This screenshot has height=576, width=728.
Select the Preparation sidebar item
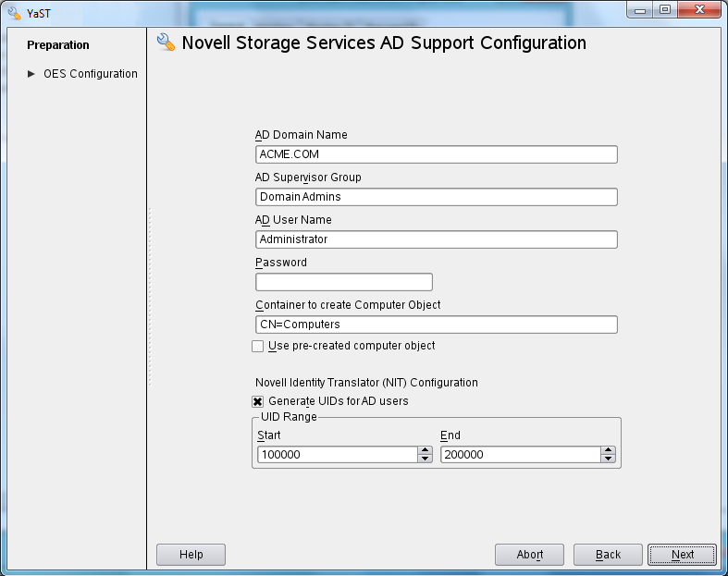(58, 44)
